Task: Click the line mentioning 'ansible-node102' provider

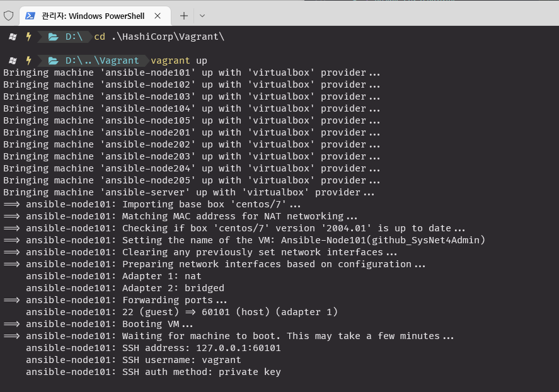Action: [192, 85]
